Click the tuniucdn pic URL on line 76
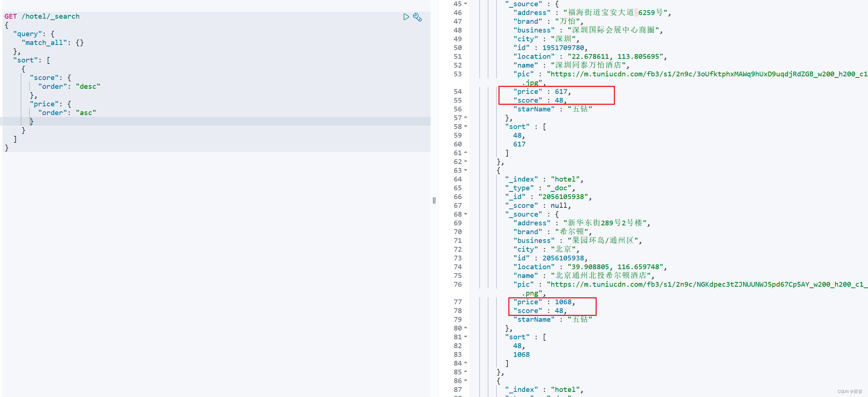 pos(707,285)
